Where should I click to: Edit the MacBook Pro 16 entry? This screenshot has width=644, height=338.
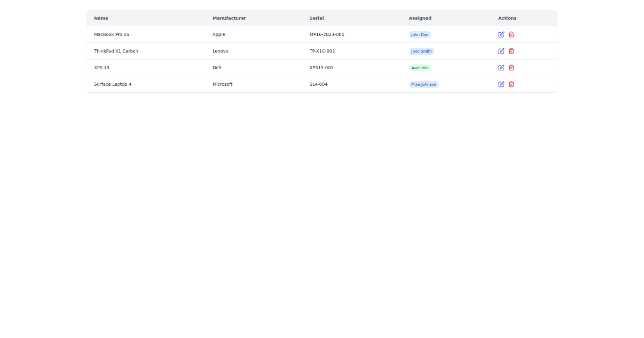501,34
